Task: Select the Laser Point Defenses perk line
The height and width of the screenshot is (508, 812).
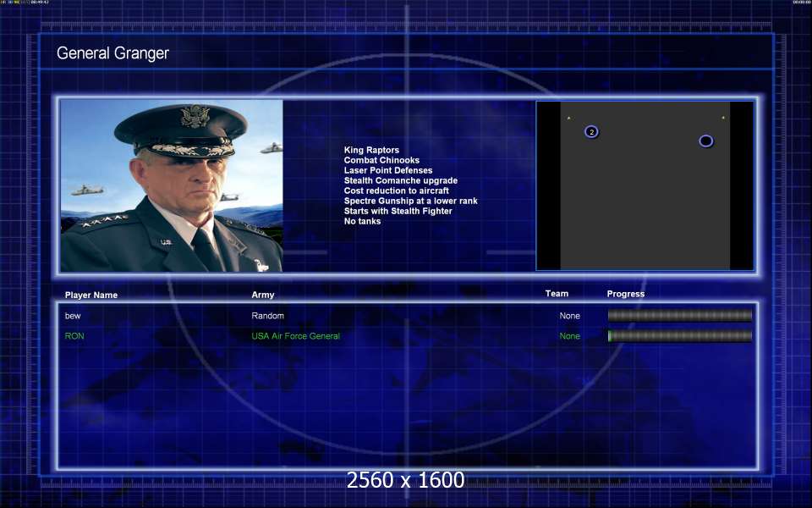Action: (387, 170)
